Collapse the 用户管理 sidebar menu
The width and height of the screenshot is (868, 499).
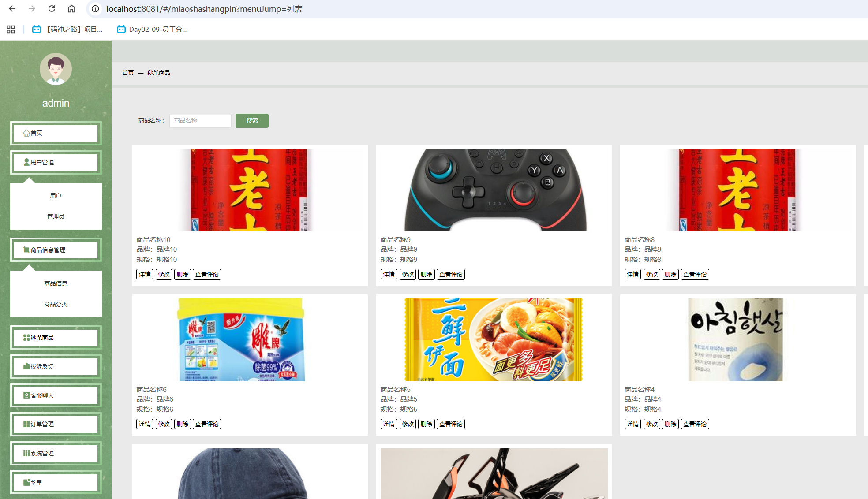point(56,162)
